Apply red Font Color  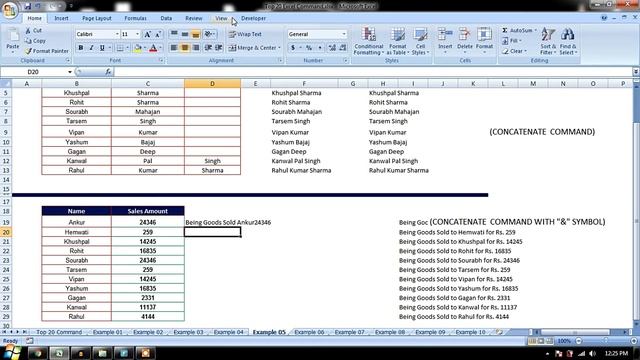[153, 48]
